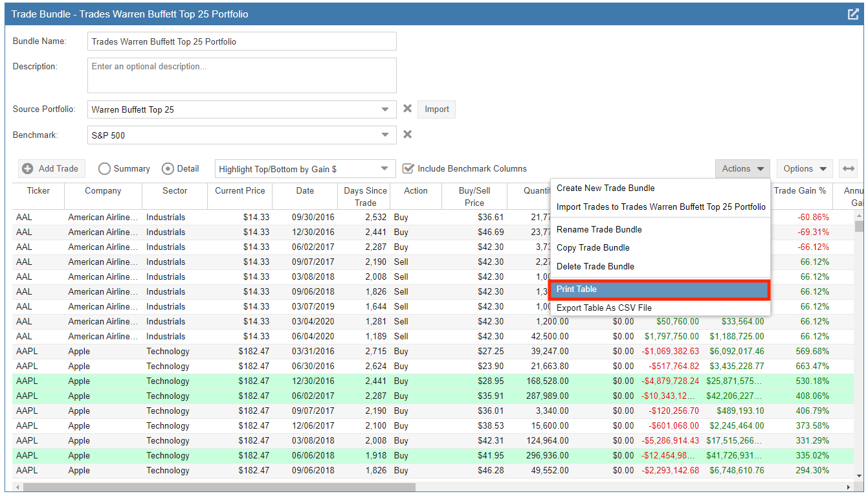The height and width of the screenshot is (496, 868).
Task: Click the highlighted AAPL row dated 12/30/2016
Action: (x=433, y=381)
